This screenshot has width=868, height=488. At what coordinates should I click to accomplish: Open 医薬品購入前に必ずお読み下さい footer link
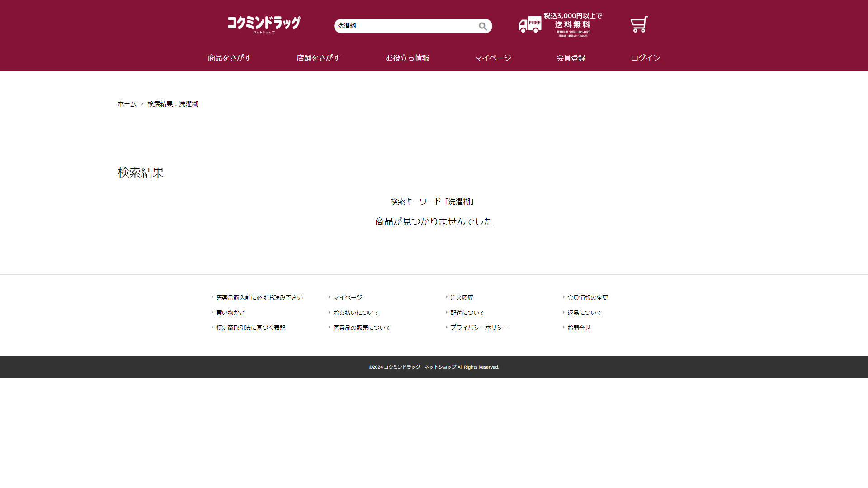pyautogui.click(x=259, y=297)
